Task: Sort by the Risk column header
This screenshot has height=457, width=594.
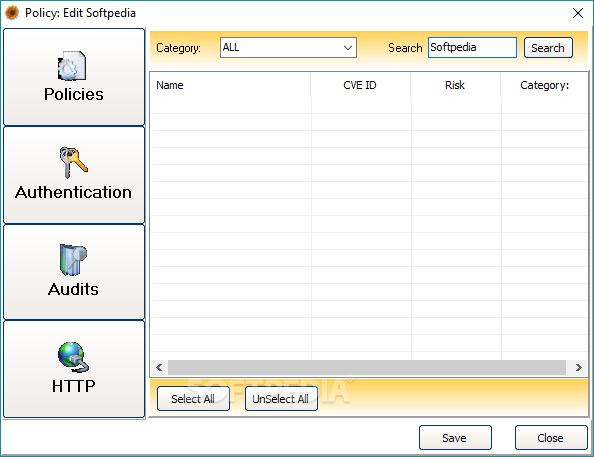Action: [456, 85]
